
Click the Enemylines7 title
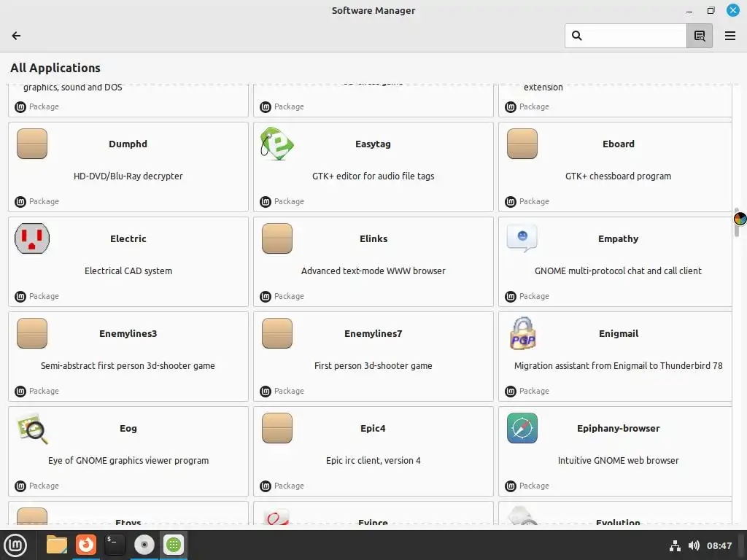click(x=373, y=333)
